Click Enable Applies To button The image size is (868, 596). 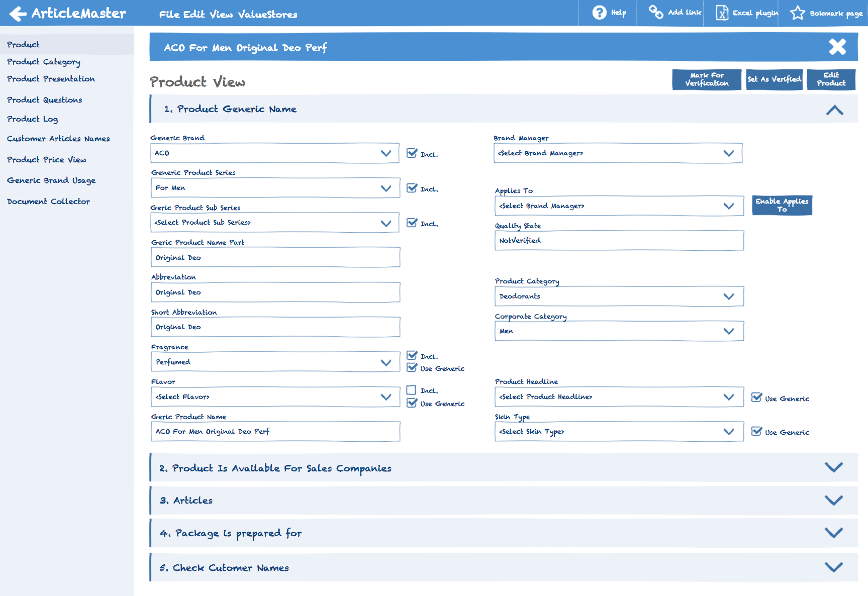coord(782,205)
